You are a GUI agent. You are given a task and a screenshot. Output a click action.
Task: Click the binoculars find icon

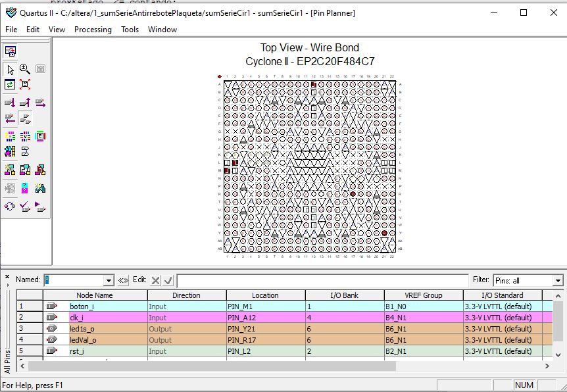pos(40,188)
